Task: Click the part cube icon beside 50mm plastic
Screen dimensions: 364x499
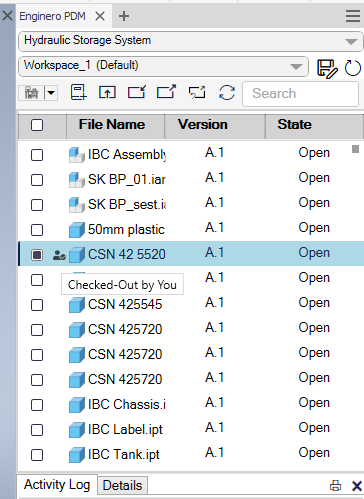Action: coord(77,230)
